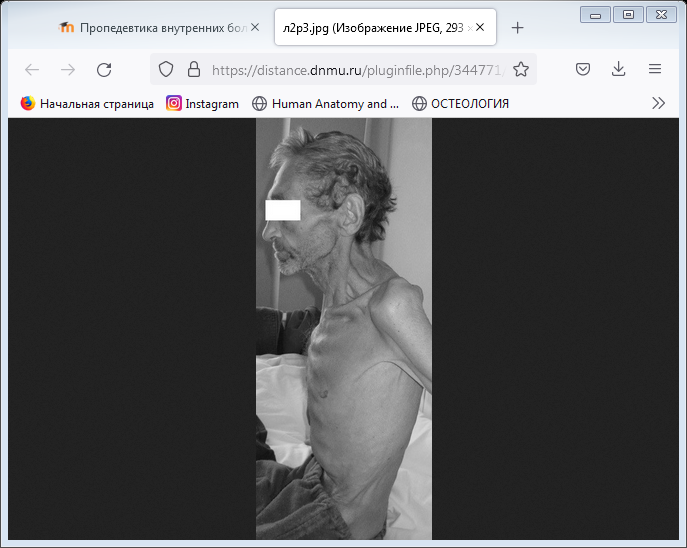Maximize the Firefox window
Viewport: 687px width, 548px height.
click(x=628, y=15)
